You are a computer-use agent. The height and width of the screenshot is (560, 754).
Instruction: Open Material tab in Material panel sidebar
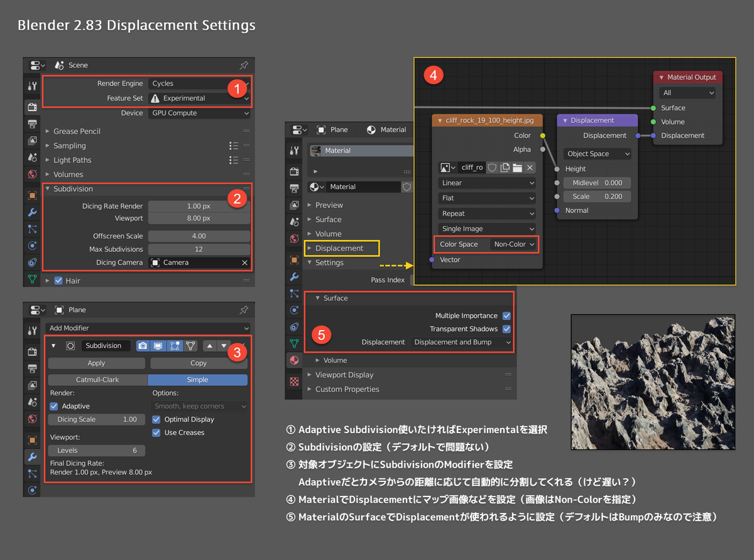(x=293, y=360)
